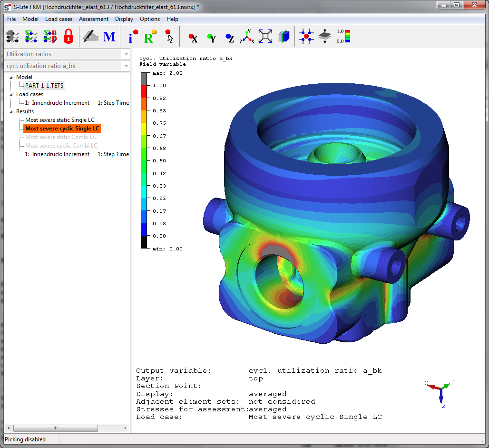Click the horizontal scrollbar in tree panel
This screenshot has height=448, width=489.
[x=67, y=428]
